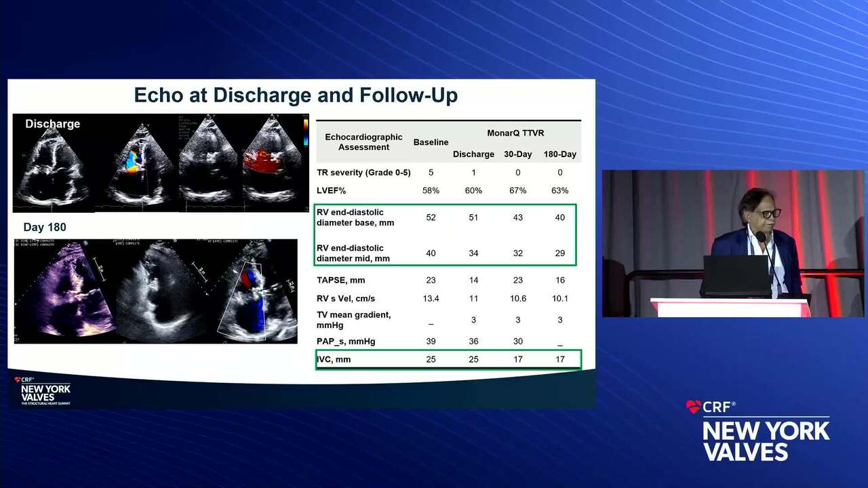Select the Baseline column header
This screenshot has height=488, width=868.
431,142
